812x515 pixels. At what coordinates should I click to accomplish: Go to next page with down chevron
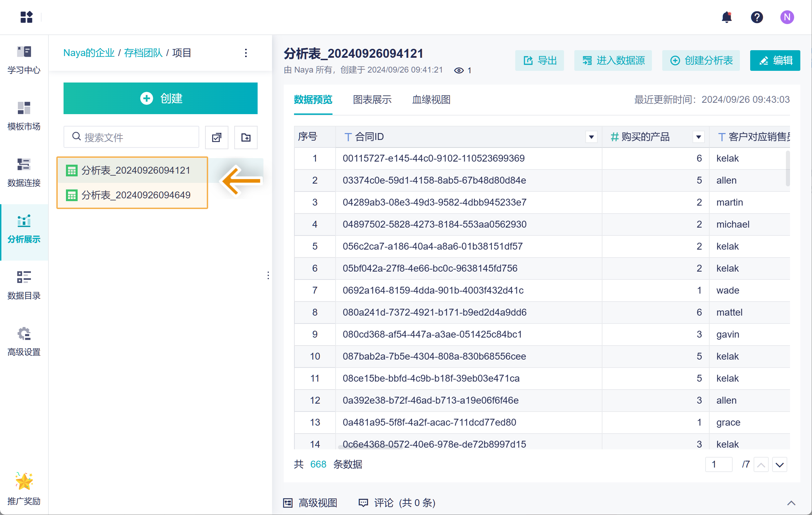pyautogui.click(x=779, y=465)
